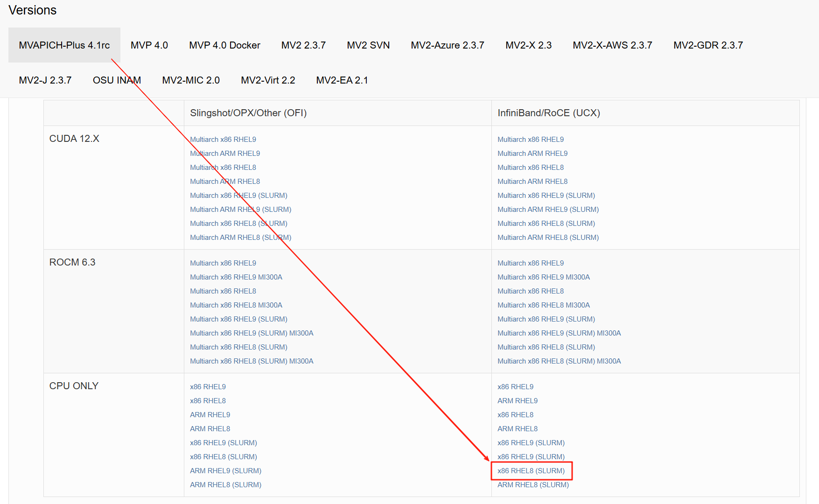Screen dimensions: 819x504
Task: Download OFI ROCM Multiarch x86 RHEL8 MI300A
Action: (236, 305)
